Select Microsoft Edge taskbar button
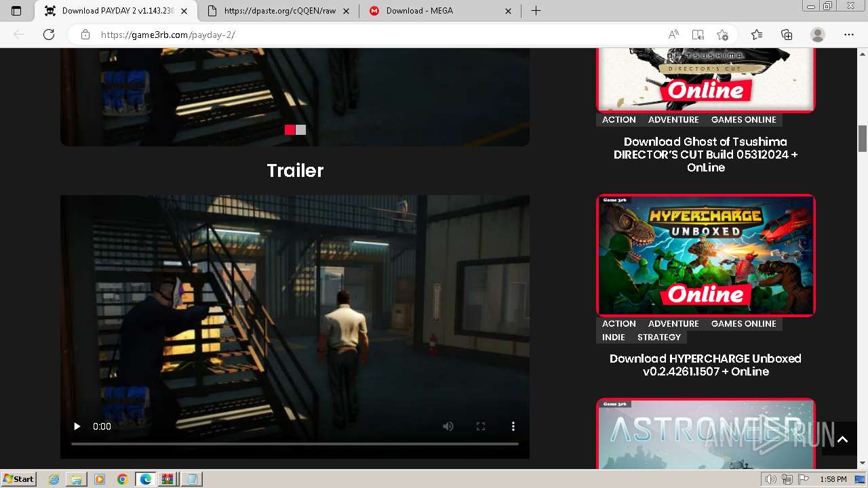Image resolution: width=868 pixels, height=488 pixels. tap(145, 479)
